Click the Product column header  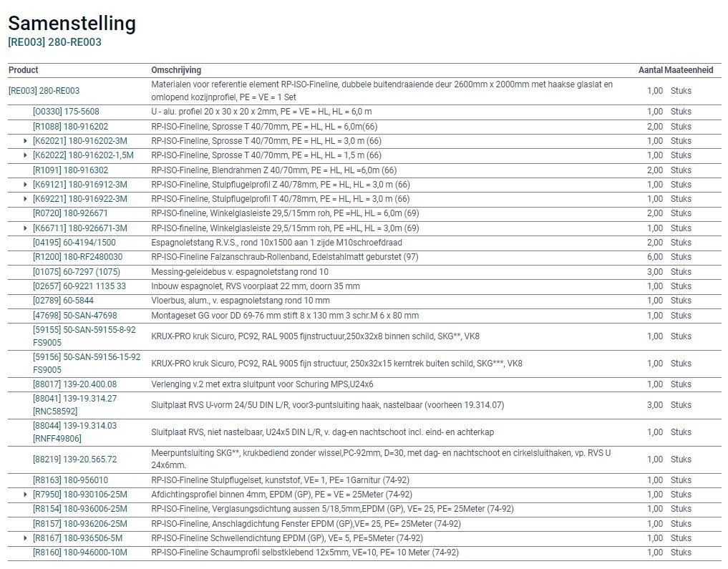[x=24, y=70]
